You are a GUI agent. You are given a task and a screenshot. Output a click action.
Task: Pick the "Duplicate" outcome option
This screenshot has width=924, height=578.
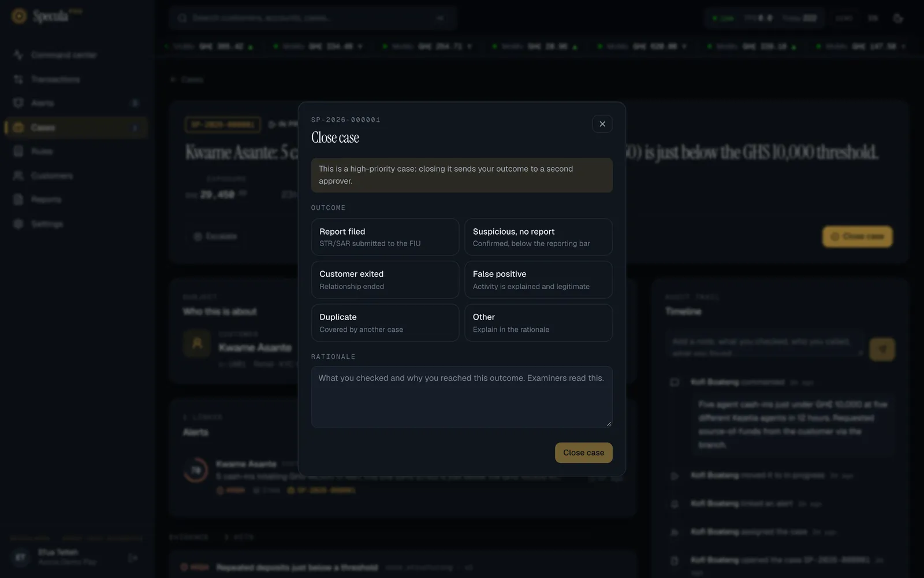coord(385,323)
